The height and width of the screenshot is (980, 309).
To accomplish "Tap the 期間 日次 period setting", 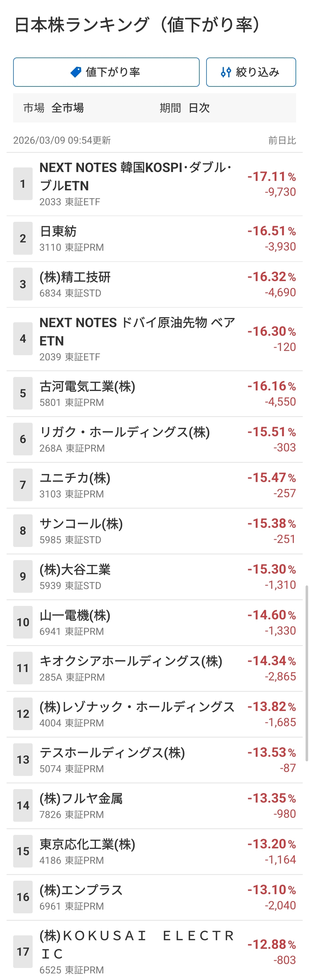I will click(184, 108).
